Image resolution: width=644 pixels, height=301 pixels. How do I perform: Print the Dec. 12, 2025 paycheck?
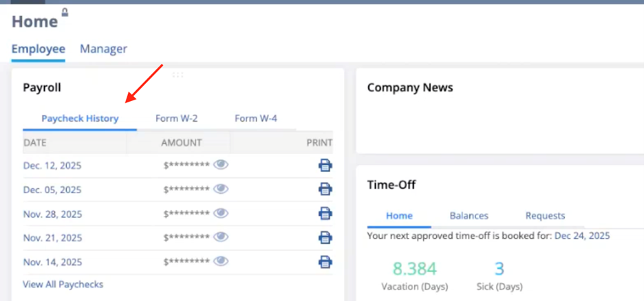[x=325, y=165]
